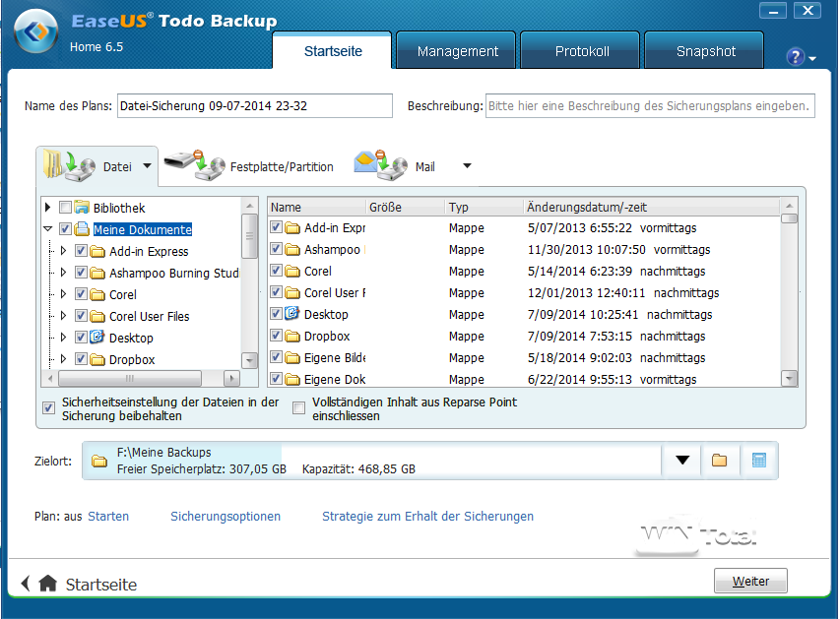
Task: Open the disk space calculator icon
Action: pos(759,460)
